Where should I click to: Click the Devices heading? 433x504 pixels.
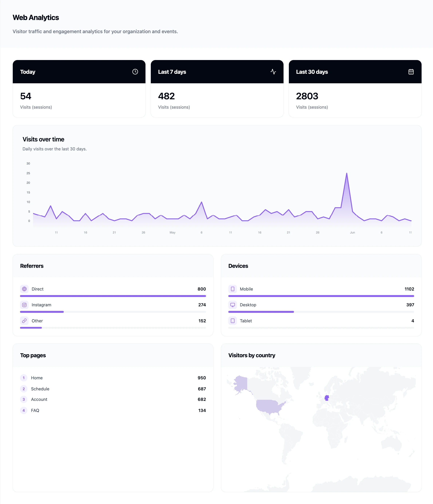click(238, 266)
